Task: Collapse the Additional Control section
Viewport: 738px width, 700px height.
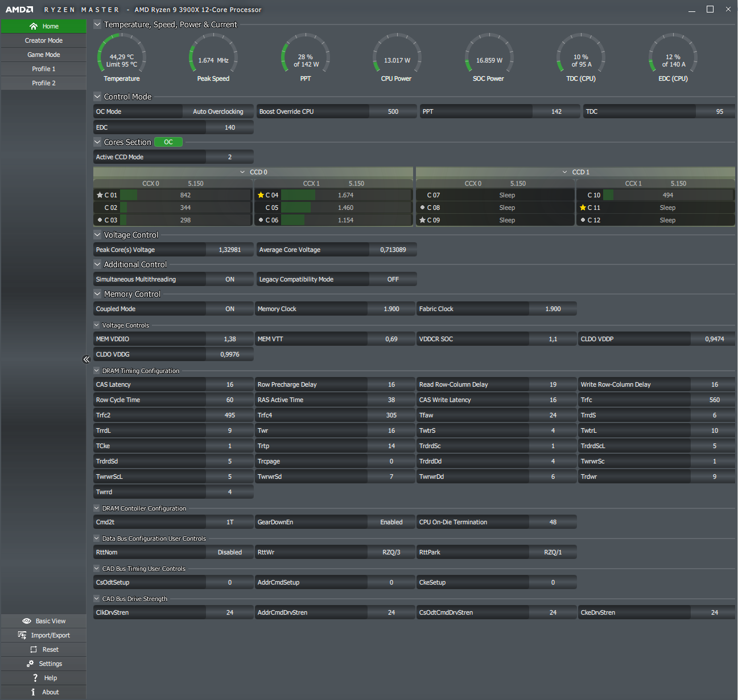Action: point(97,264)
